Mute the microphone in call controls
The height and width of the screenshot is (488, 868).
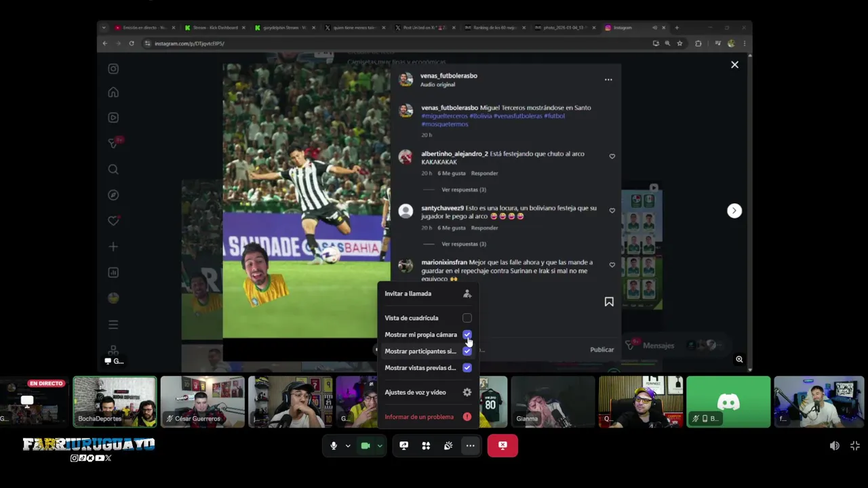point(334,446)
